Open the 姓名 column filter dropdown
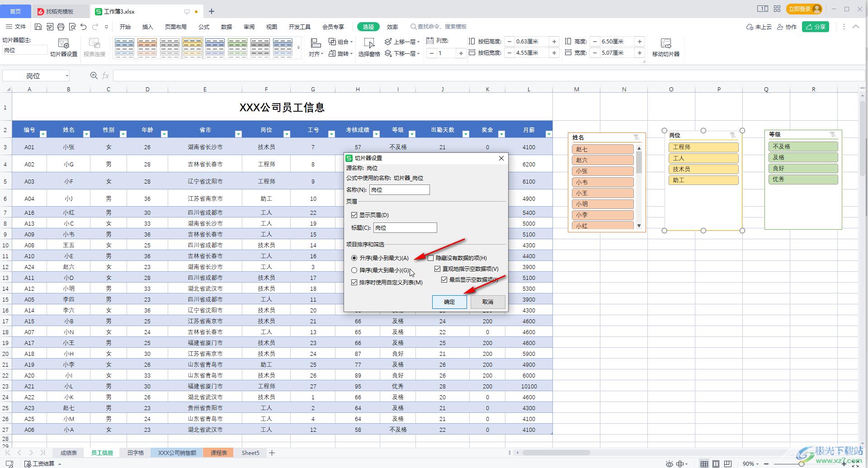The image size is (868, 468). click(x=86, y=134)
